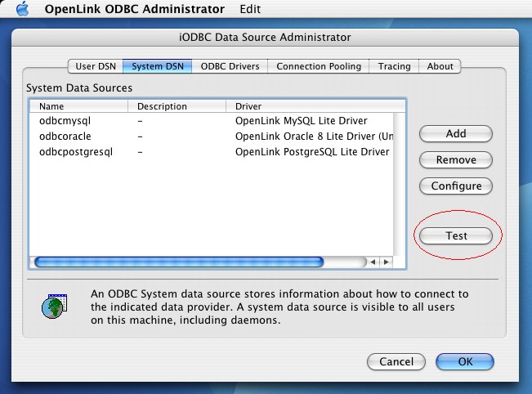532x394 pixels.
Task: Click the Configure button
Action: (456, 186)
